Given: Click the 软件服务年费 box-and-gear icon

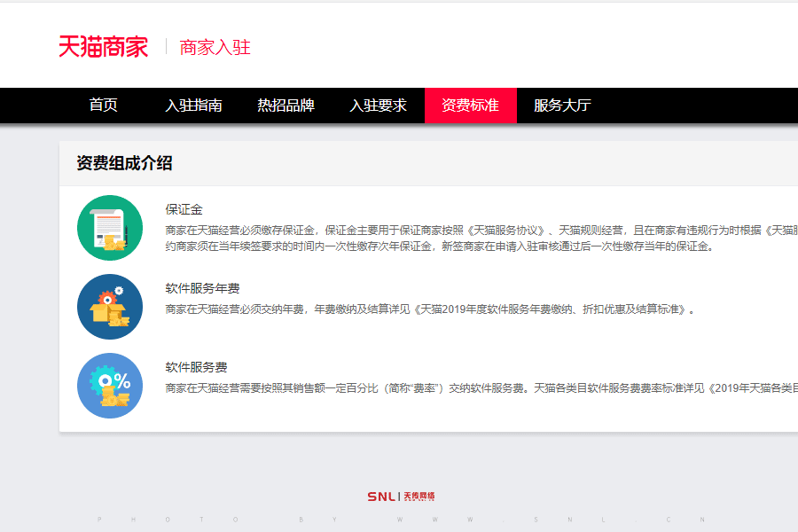Looking at the screenshot, I should point(109,306).
